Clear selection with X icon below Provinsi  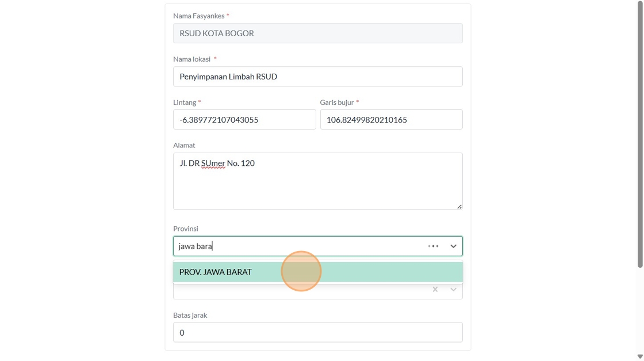(x=435, y=289)
